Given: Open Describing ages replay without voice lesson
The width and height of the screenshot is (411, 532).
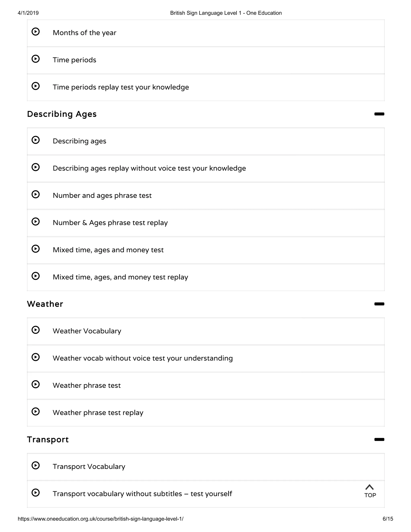Looking at the screenshot, I should pyautogui.click(x=149, y=168).
